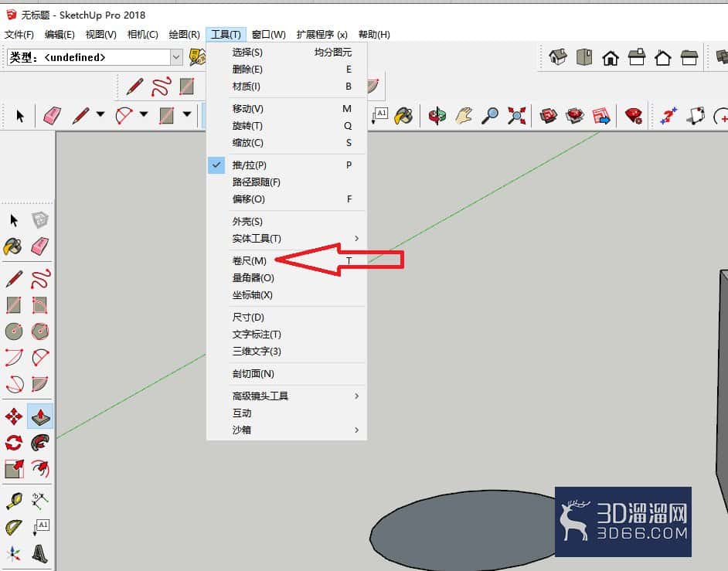The height and width of the screenshot is (571, 728).
Task: Select the follow me tool in left panel
Action: tap(40, 443)
